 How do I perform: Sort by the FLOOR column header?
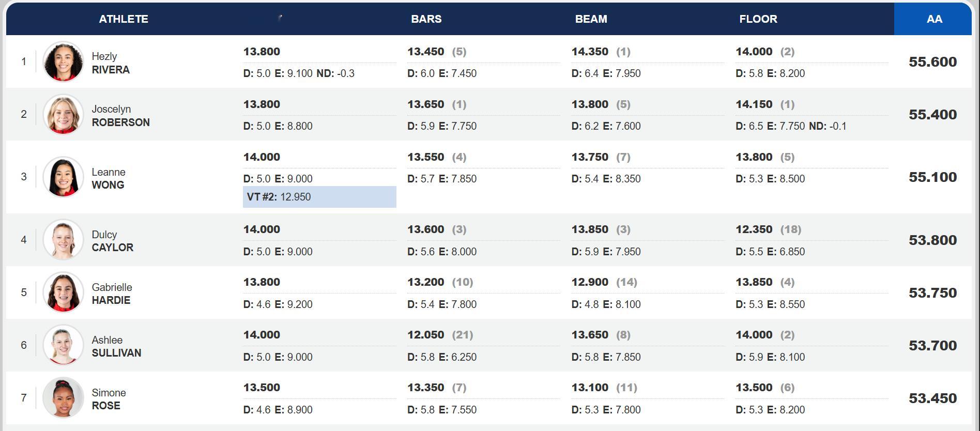[x=758, y=19]
